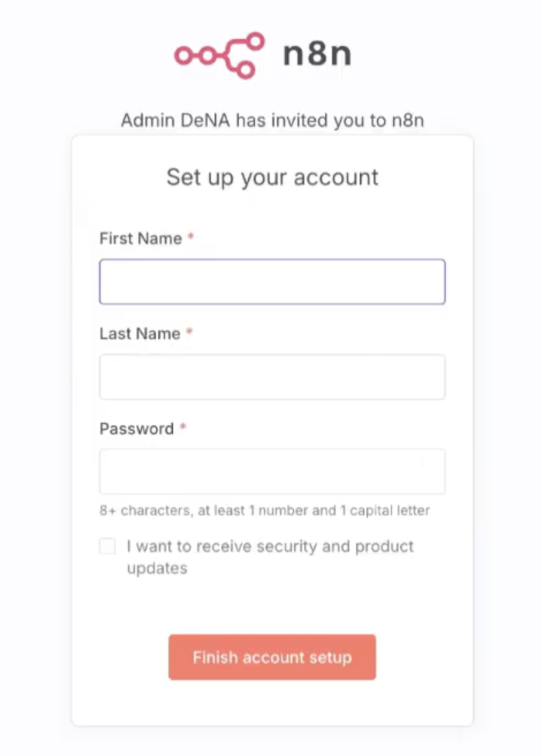The width and height of the screenshot is (542, 756).
Task: Click the password requirements hint text
Action: pos(264,510)
